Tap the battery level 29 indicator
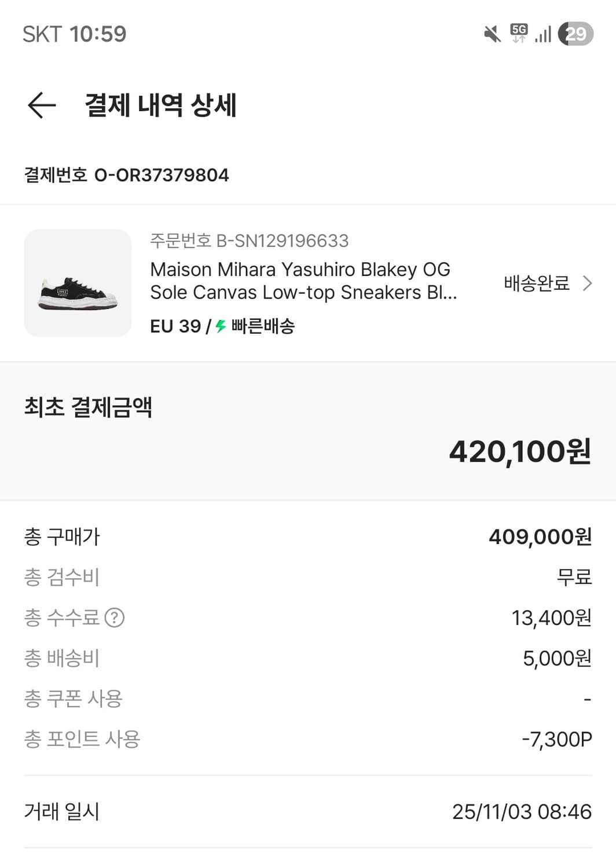 [575, 34]
